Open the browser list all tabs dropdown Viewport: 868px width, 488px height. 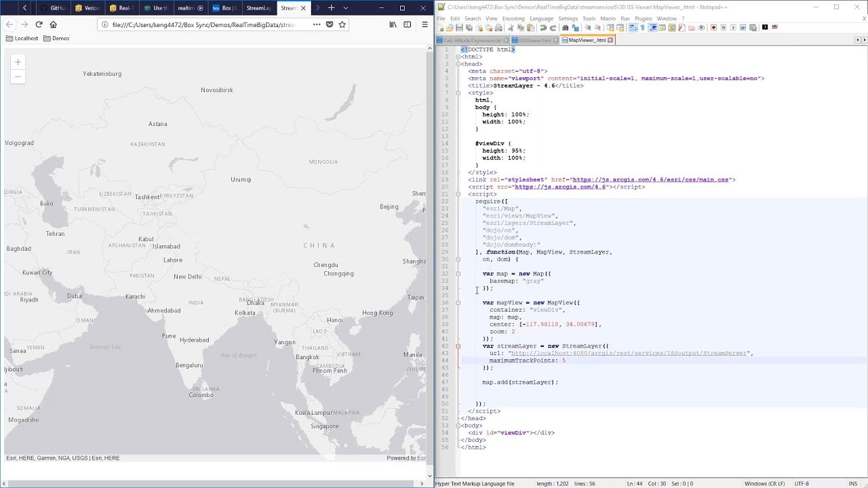click(346, 8)
